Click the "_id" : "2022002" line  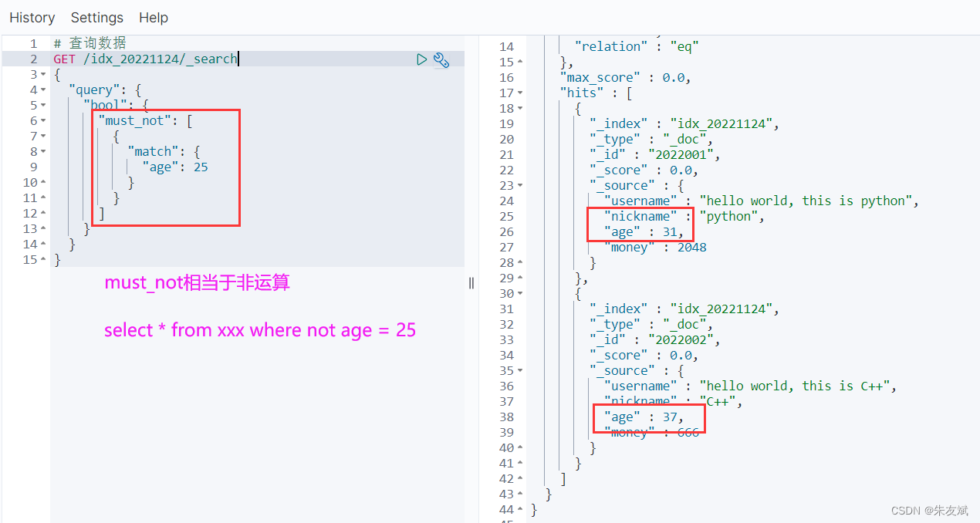coord(655,340)
